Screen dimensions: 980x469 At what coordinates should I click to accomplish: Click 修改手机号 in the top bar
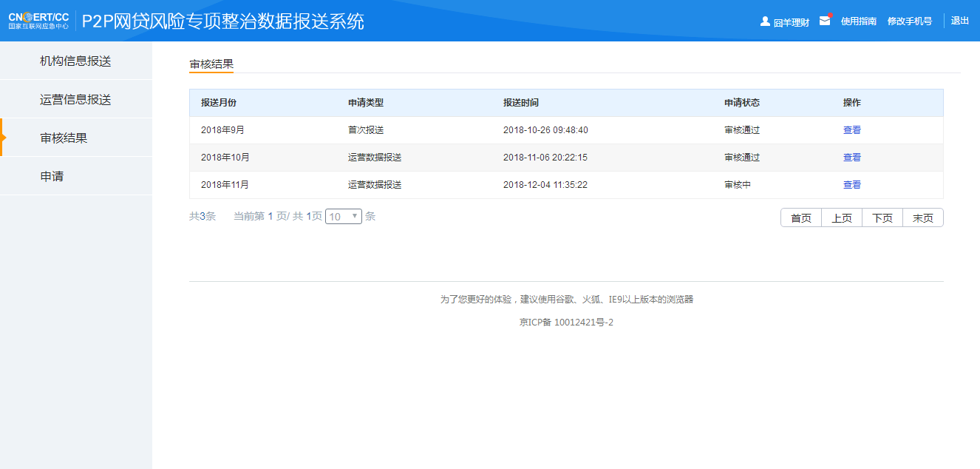pyautogui.click(x=910, y=21)
